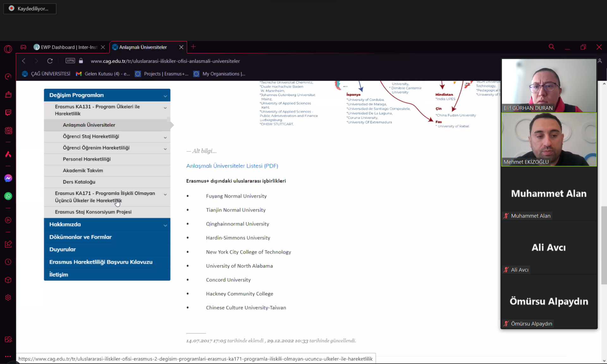Switch to EWP Dashboard tab

[x=69, y=47]
